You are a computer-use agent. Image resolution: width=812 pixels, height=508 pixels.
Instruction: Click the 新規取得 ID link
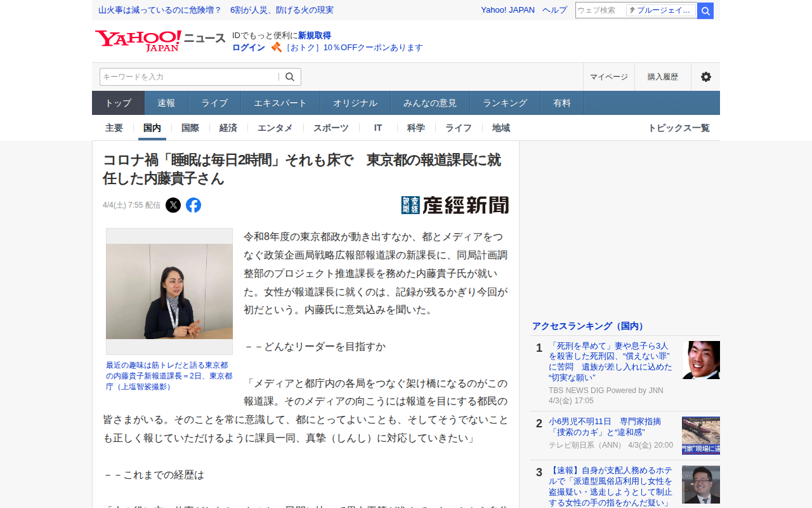315,36
